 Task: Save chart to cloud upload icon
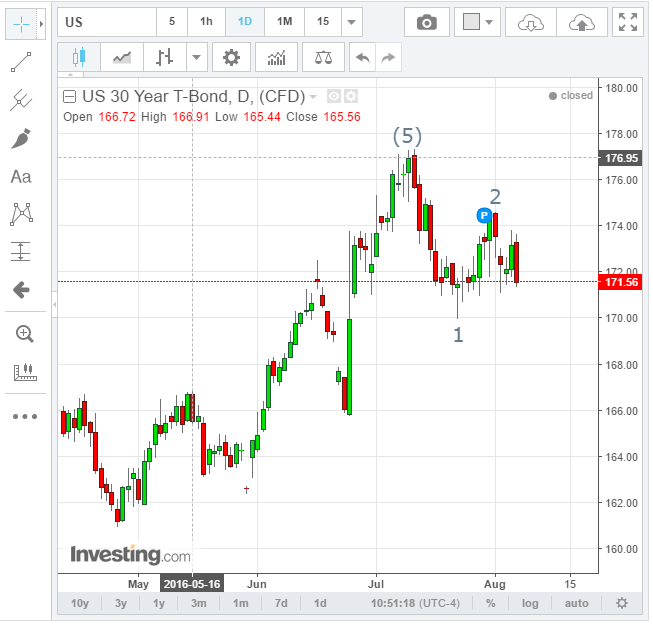(582, 22)
